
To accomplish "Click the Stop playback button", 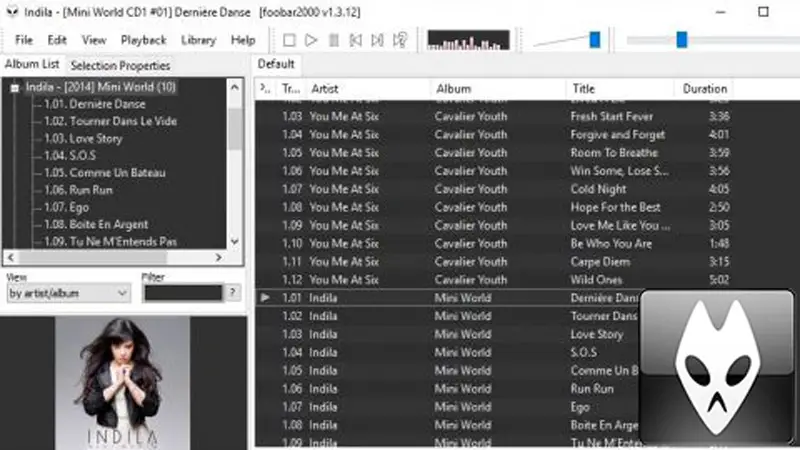I will (x=289, y=40).
